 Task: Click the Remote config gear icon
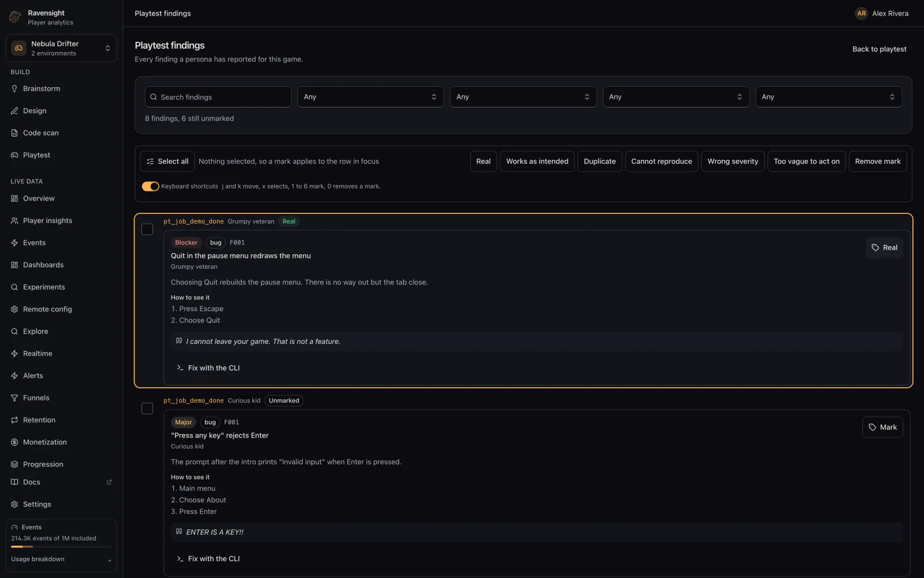point(14,309)
